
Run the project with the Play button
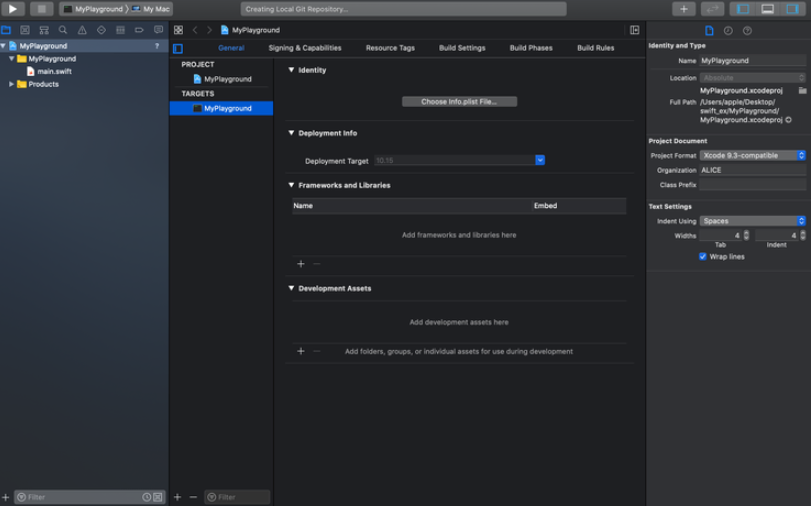13,9
